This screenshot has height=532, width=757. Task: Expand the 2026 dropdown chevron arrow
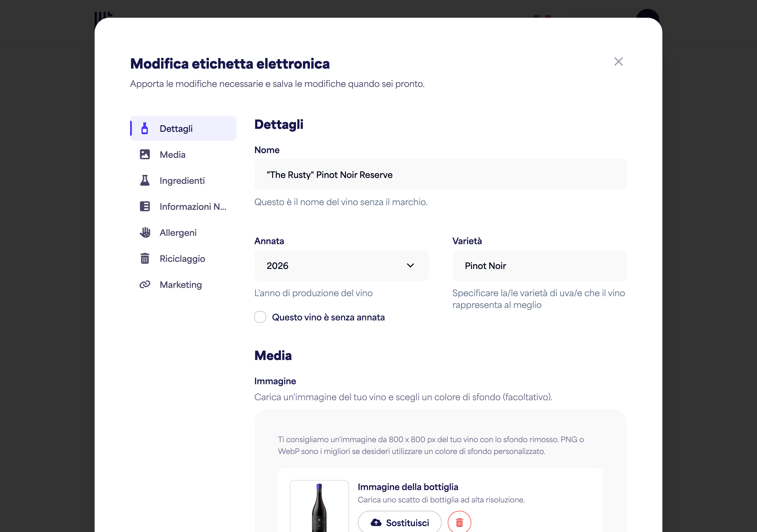pyautogui.click(x=410, y=265)
